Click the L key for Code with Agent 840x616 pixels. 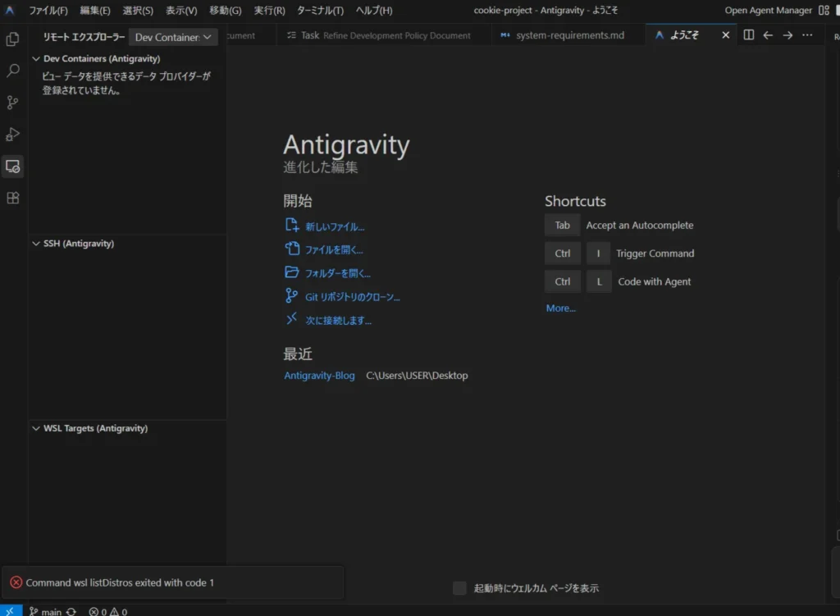pos(599,281)
